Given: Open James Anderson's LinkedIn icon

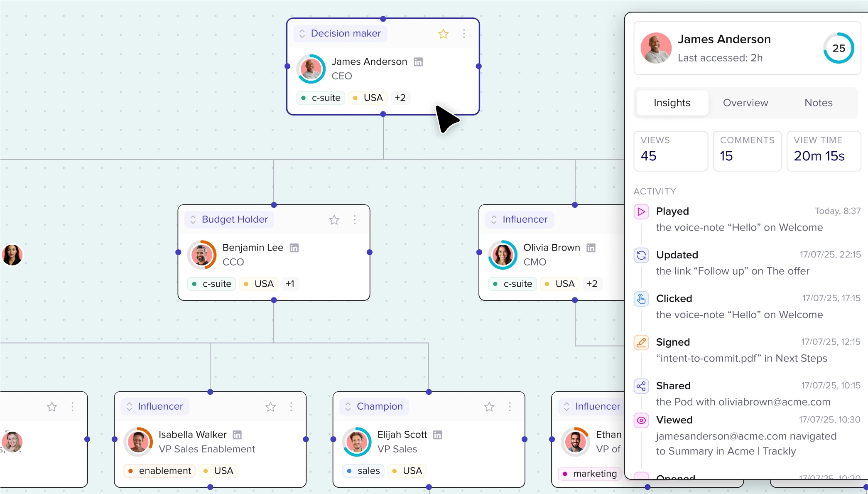Looking at the screenshot, I should point(418,62).
